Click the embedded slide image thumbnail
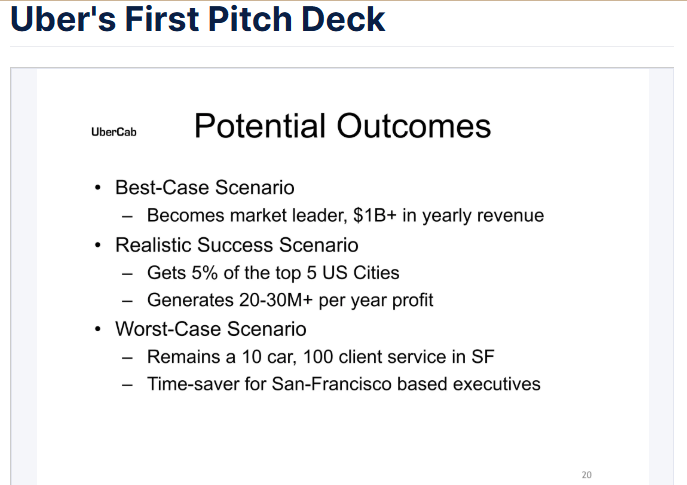 pos(342,276)
